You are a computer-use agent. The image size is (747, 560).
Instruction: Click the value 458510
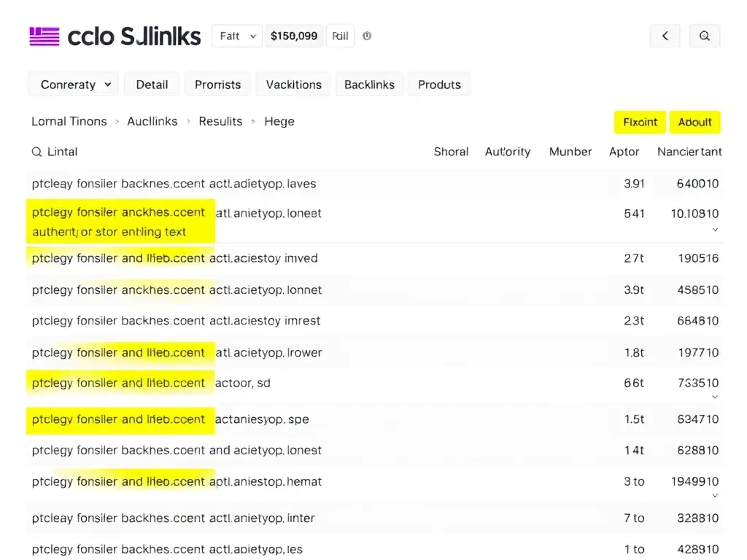(x=698, y=290)
